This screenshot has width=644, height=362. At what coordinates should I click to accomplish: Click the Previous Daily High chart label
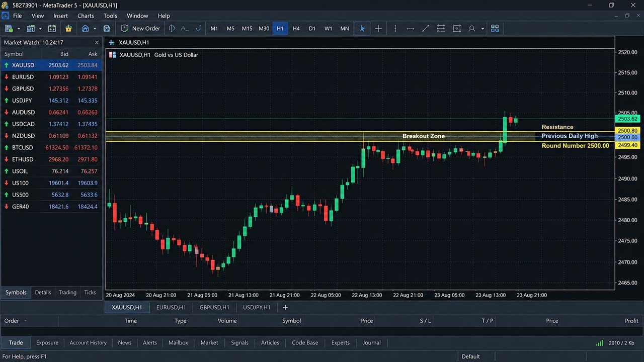[570, 136]
